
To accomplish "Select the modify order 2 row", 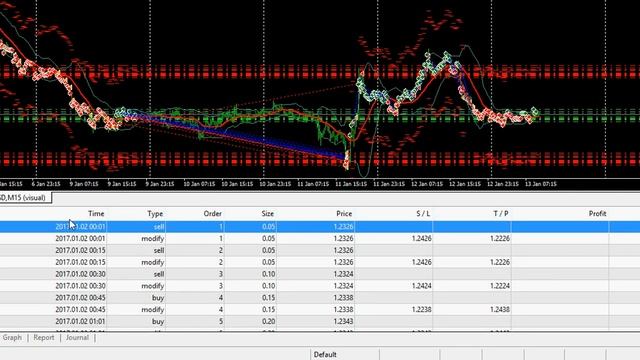I will click(320, 262).
